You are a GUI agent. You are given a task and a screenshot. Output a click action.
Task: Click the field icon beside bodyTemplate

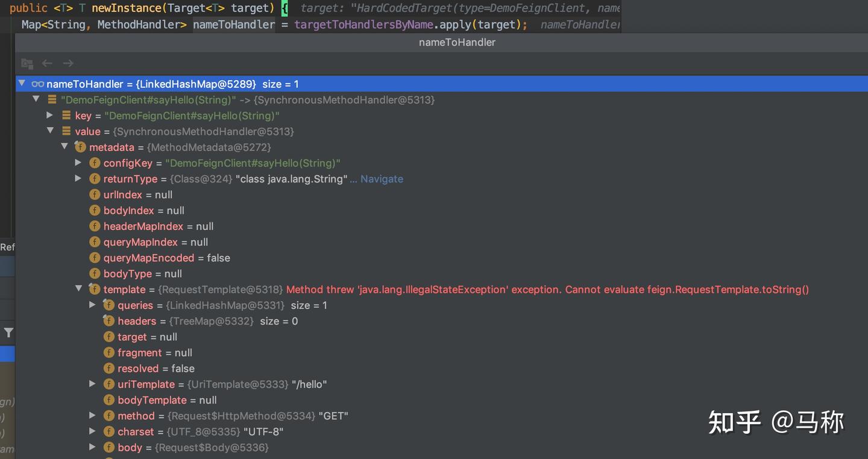[x=109, y=400]
